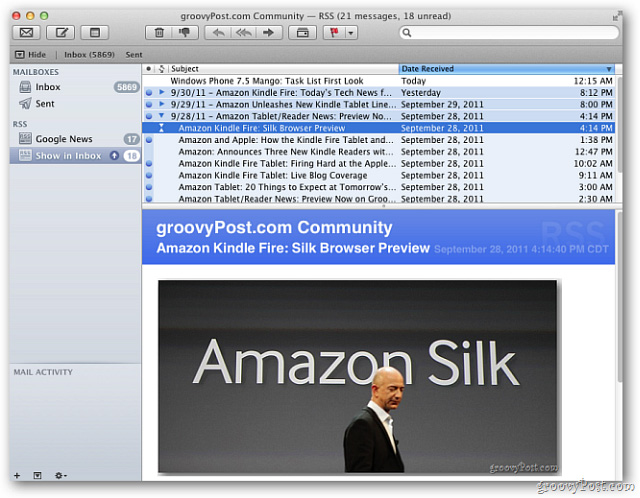640x498 pixels.
Task: Delete message using trash icon
Action: [159, 32]
